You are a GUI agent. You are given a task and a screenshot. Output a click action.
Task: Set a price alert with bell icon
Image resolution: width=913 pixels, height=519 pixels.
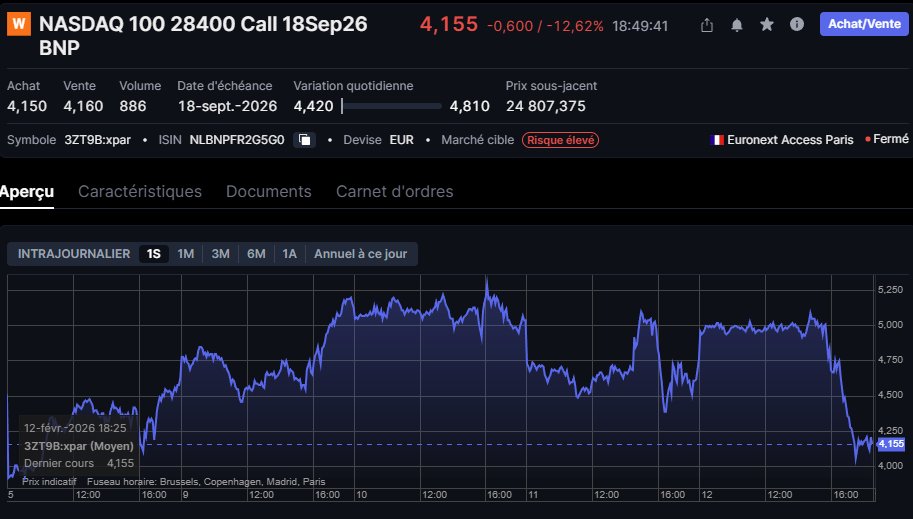click(x=737, y=25)
